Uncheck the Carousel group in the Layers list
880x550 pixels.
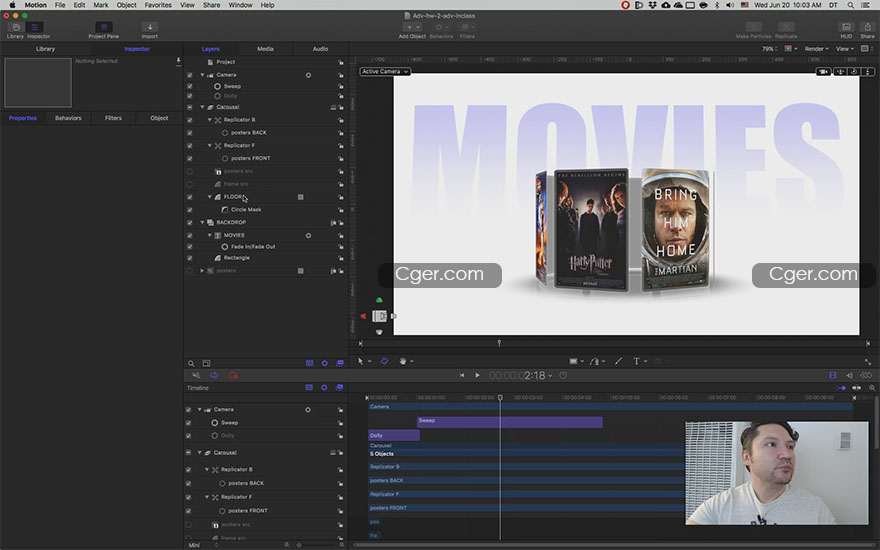click(190, 107)
